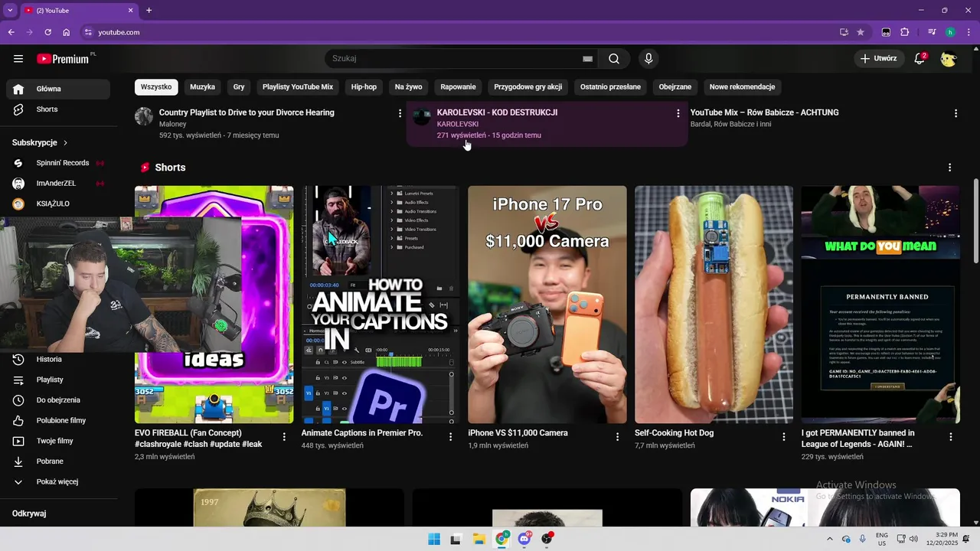Select the Gry filter chip
The height and width of the screenshot is (551, 980).
click(239, 87)
